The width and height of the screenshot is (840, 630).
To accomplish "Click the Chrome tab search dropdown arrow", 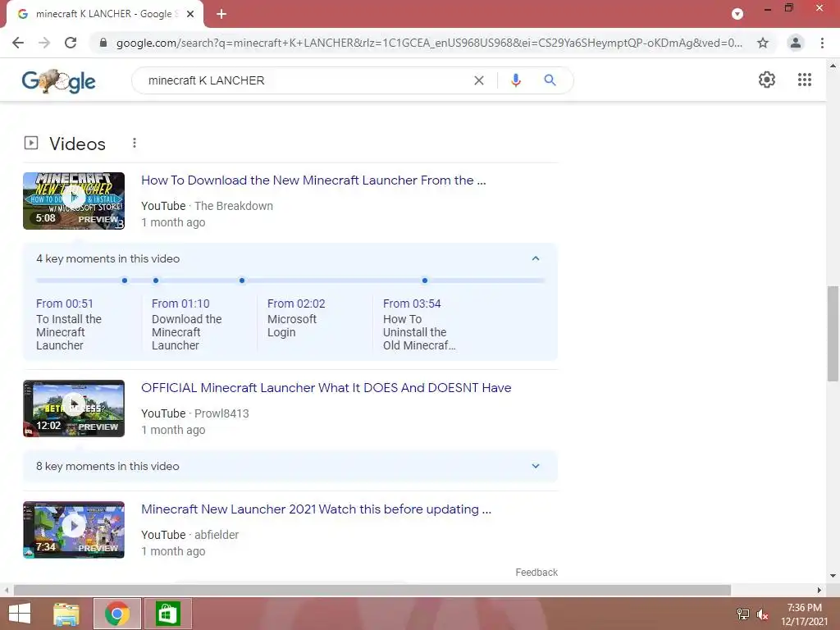I will (x=737, y=14).
